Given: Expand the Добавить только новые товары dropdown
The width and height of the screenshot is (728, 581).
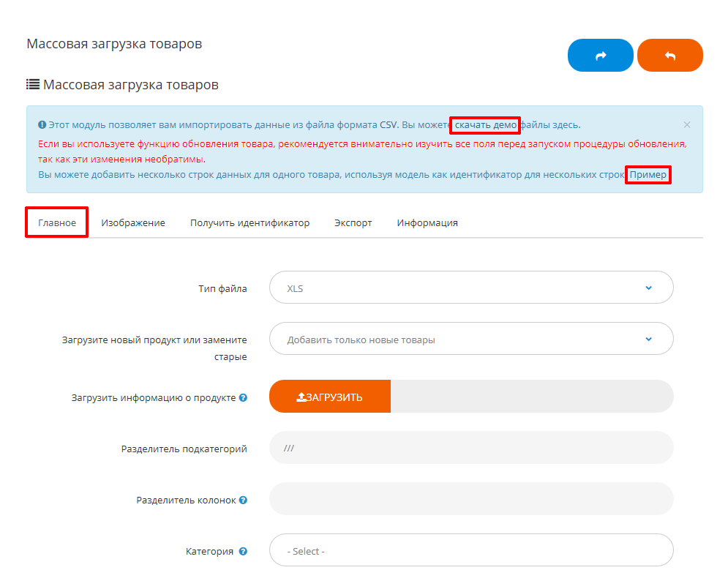Looking at the screenshot, I should [471, 340].
